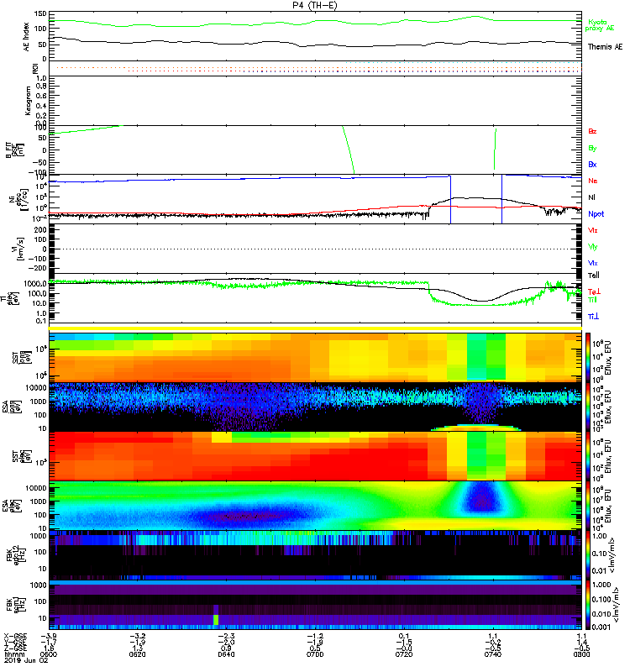The height and width of the screenshot is (672, 630).
Task: Select the black Te parallel legend label
Action: coord(594,276)
